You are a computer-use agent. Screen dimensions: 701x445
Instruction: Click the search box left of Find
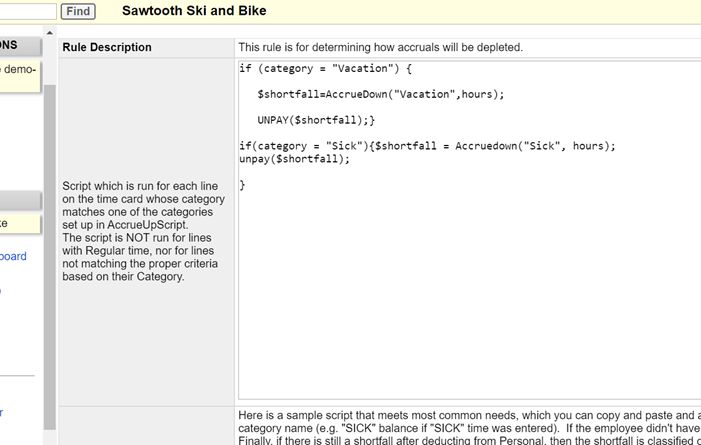[27, 11]
